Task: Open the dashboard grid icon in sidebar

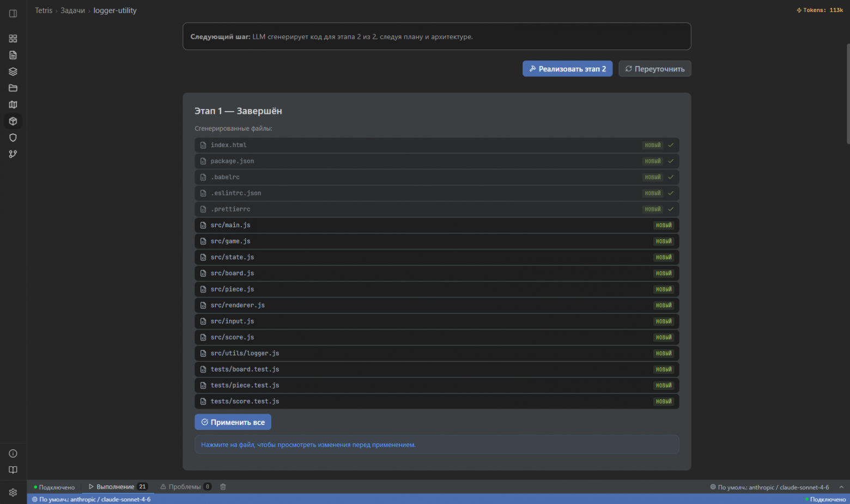Action: click(x=13, y=39)
